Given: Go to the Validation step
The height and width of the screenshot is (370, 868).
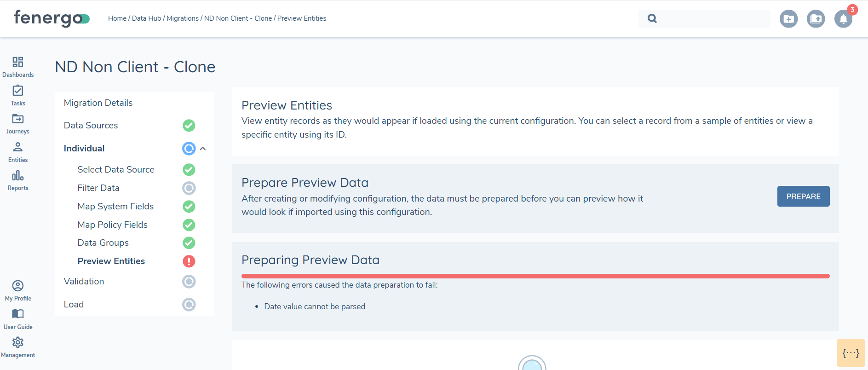Looking at the screenshot, I should pos(84,281).
